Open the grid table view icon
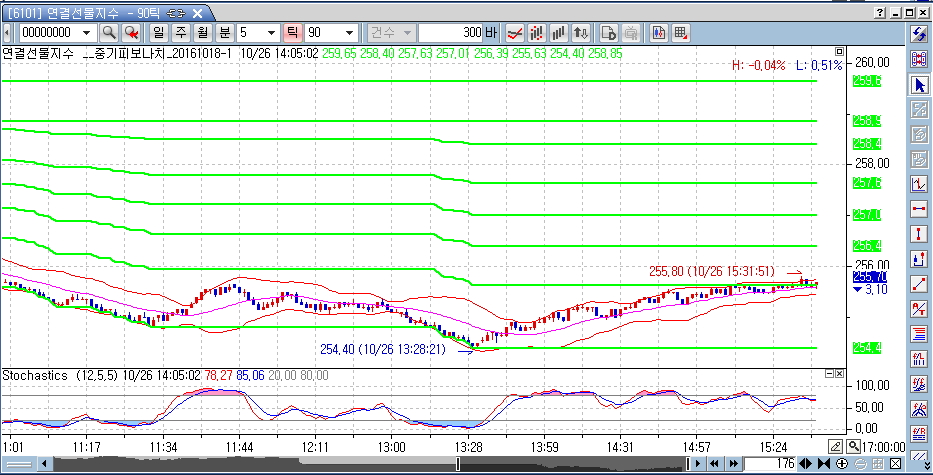Viewport: 933px width, 475px height. tap(681, 32)
